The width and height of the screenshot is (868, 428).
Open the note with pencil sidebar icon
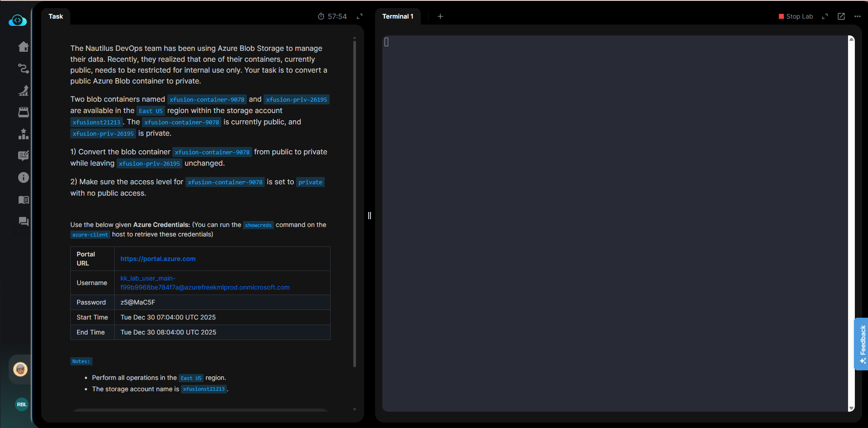point(24,156)
